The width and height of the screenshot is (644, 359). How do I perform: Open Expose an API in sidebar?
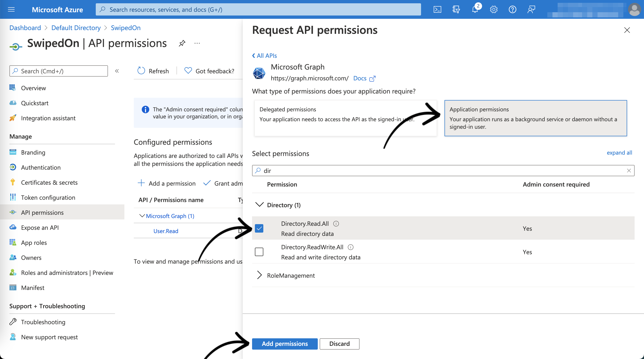[x=40, y=227]
